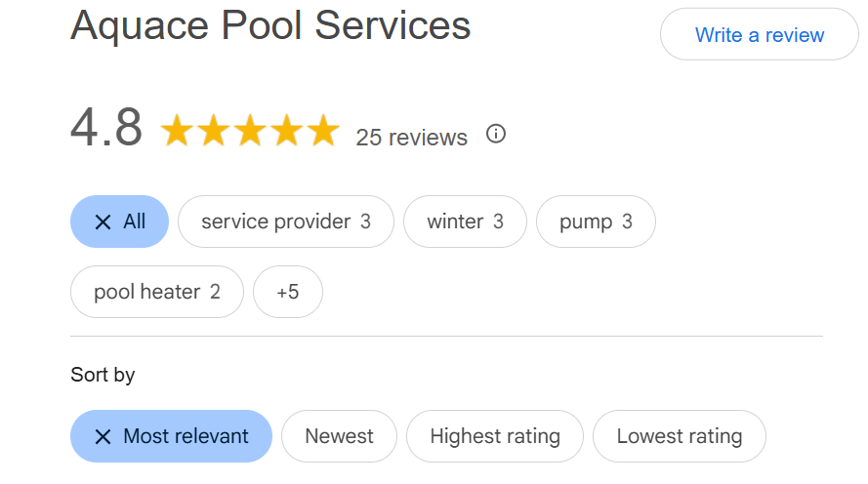Filter reviews by service provider
The height and width of the screenshot is (484, 868).
286,222
